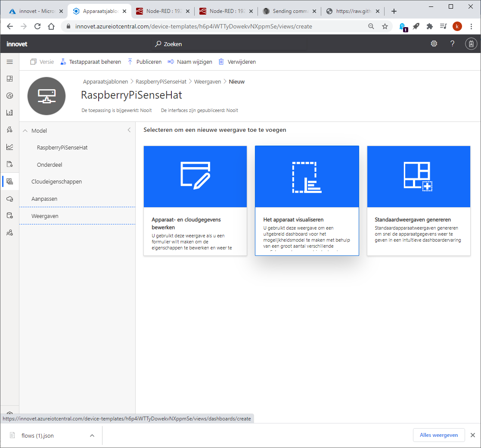Open the users icon in left sidebar
481x448 pixels.
(x=9, y=233)
